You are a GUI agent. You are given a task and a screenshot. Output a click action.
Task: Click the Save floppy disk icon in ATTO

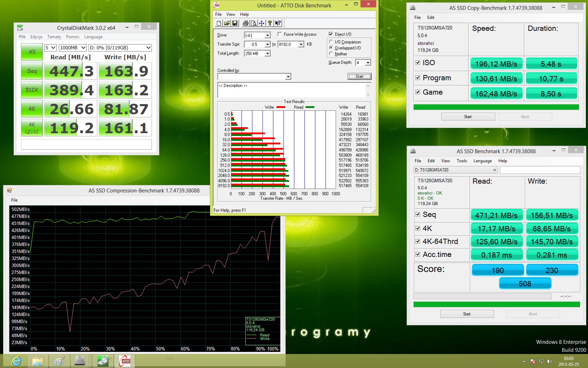click(235, 23)
